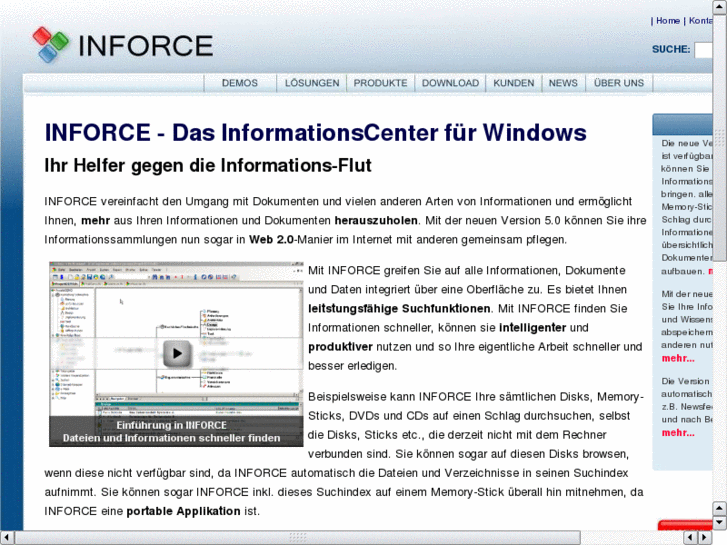The width and height of the screenshot is (727, 545).
Task: Open the NEWS menu
Action: click(x=563, y=83)
